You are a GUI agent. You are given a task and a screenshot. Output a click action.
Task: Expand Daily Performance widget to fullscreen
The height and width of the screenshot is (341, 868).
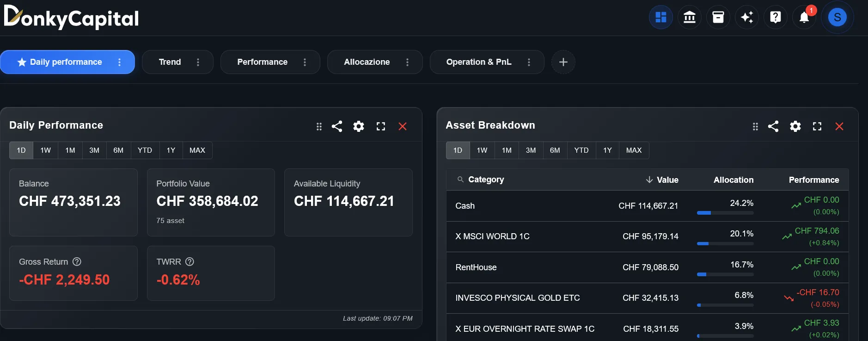coord(380,126)
